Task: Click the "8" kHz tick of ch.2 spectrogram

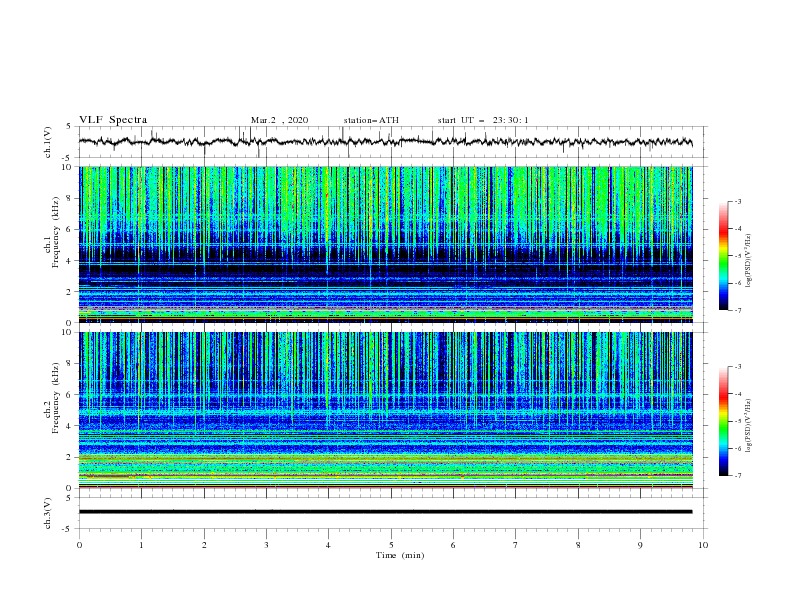Action: coord(69,364)
